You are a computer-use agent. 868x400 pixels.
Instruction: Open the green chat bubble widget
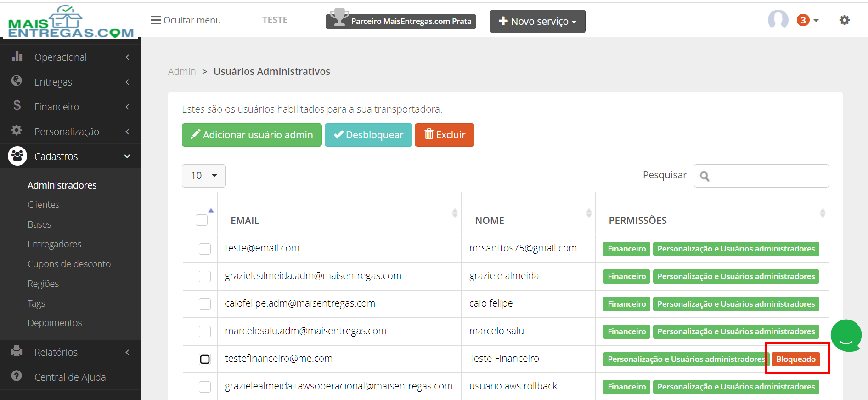pos(846,336)
